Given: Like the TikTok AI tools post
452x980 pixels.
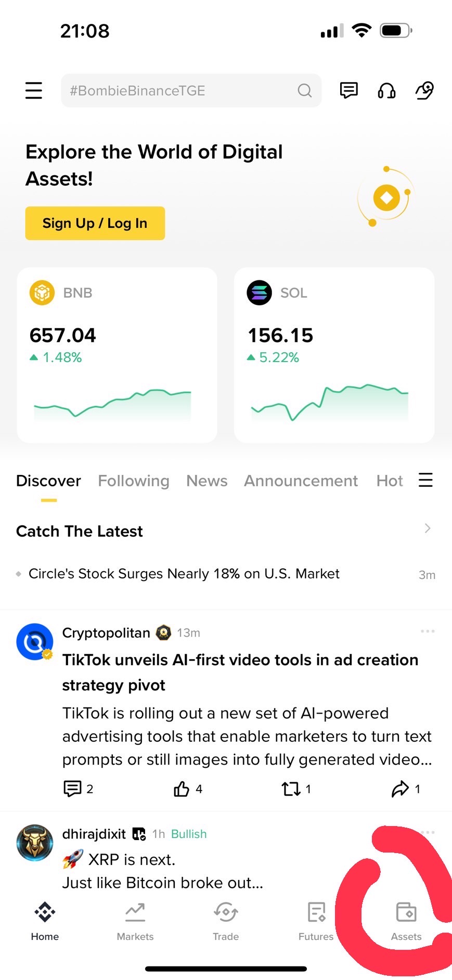Looking at the screenshot, I should point(188,789).
